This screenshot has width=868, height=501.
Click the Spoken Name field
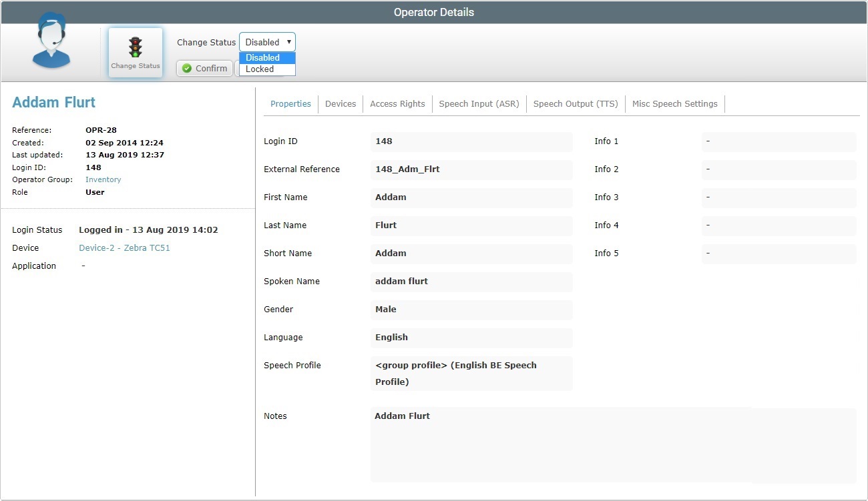(471, 282)
